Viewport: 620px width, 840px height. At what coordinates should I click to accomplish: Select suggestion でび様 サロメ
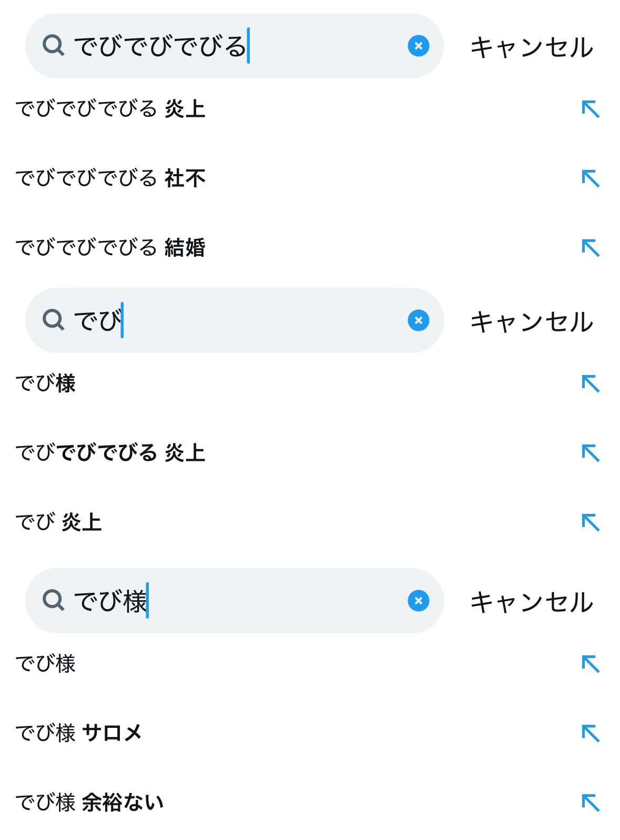pos(79,733)
